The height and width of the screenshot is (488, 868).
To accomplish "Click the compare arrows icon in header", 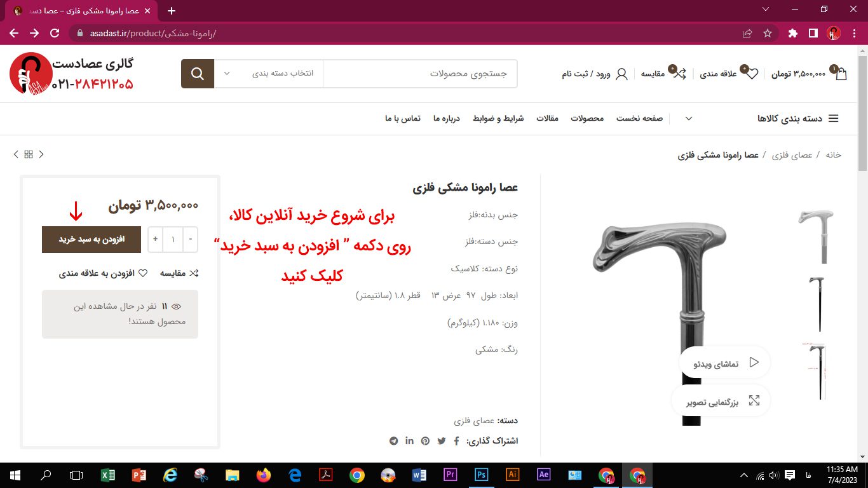I will pyautogui.click(x=679, y=74).
